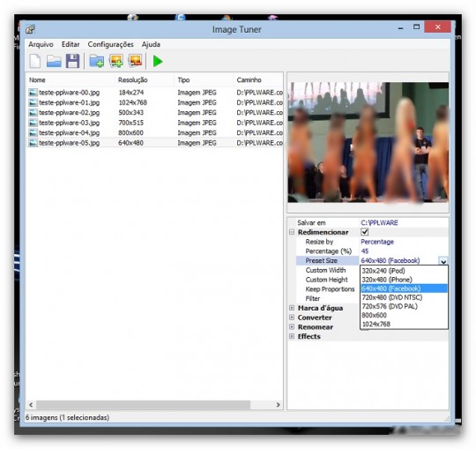
Task: Expand the Renomear section
Action: tap(292, 327)
